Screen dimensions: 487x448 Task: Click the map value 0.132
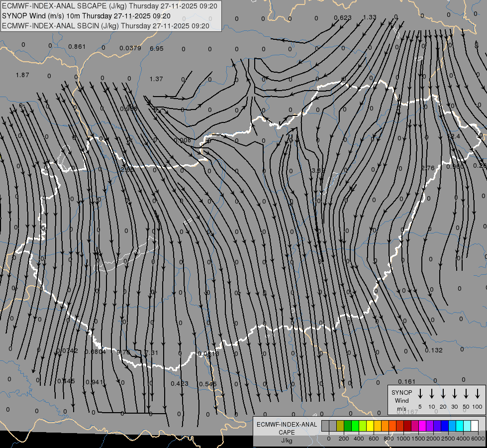(434, 350)
